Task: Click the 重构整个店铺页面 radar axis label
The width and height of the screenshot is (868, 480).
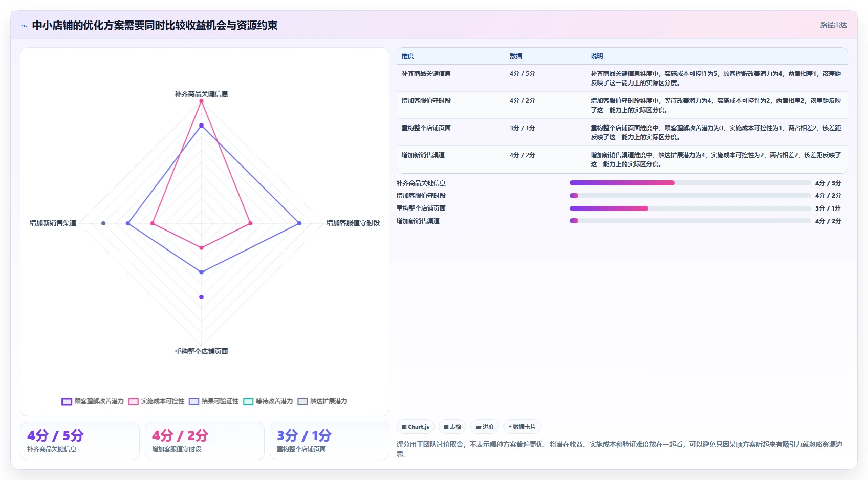Action: point(201,351)
